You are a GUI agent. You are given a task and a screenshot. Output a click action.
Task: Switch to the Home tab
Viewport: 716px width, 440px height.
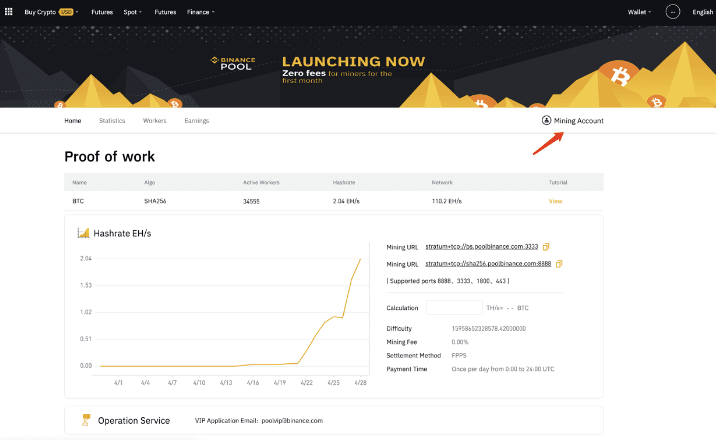73,120
